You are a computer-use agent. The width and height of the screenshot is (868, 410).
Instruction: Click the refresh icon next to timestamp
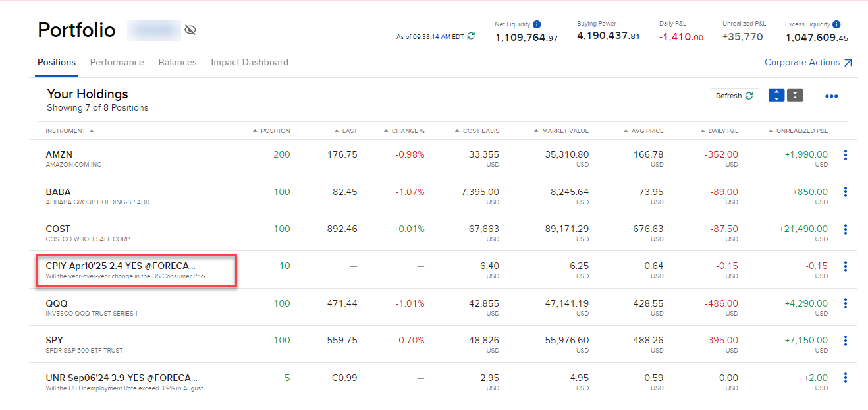coord(471,36)
